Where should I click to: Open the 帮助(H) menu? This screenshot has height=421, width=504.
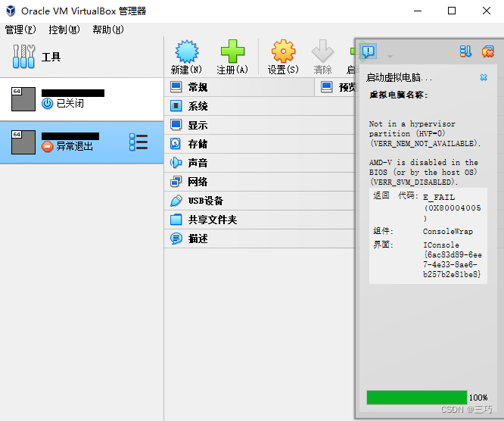108,30
